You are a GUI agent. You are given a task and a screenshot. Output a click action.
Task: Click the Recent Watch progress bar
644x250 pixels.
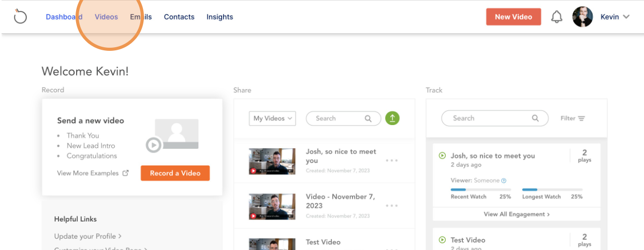pos(480,190)
